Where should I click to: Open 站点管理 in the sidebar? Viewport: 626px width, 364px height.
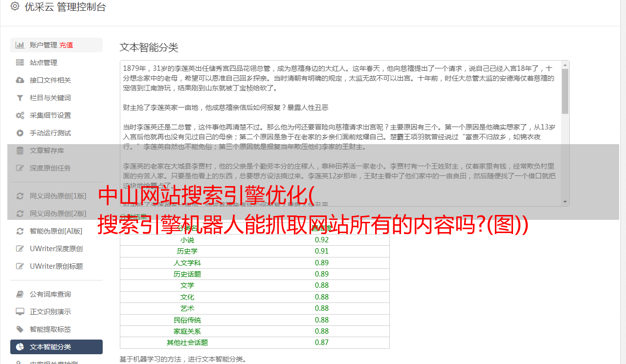(56, 63)
